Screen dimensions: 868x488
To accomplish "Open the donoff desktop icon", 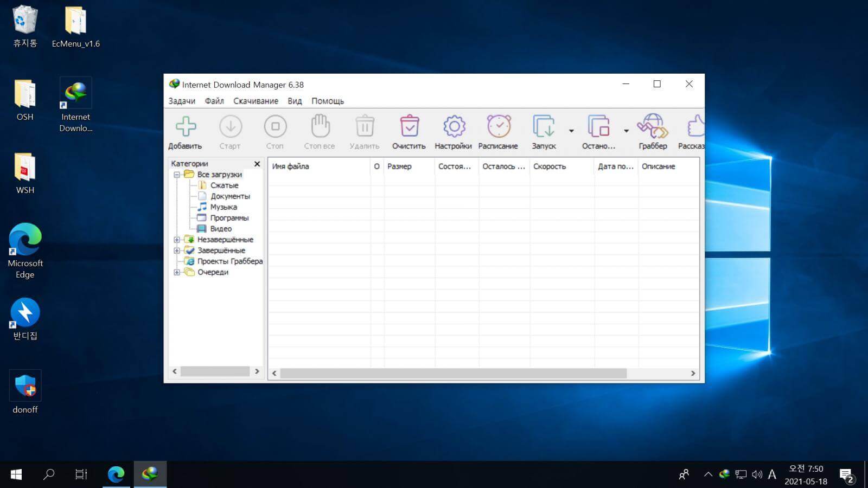I will [x=25, y=391].
